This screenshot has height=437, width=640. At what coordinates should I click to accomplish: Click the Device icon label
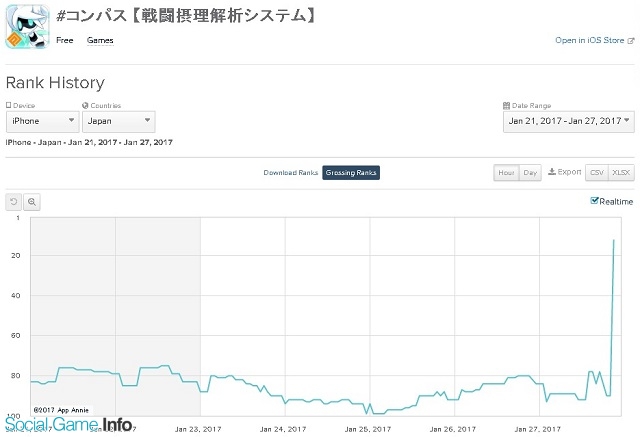coord(9,105)
